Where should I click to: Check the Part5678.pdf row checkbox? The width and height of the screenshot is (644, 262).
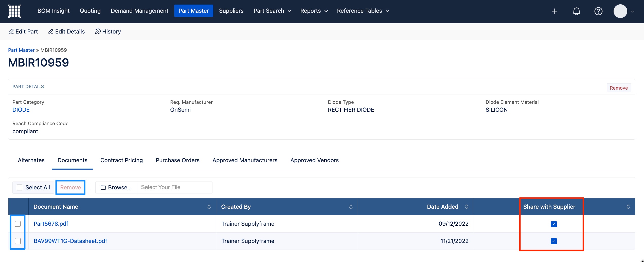tap(18, 224)
